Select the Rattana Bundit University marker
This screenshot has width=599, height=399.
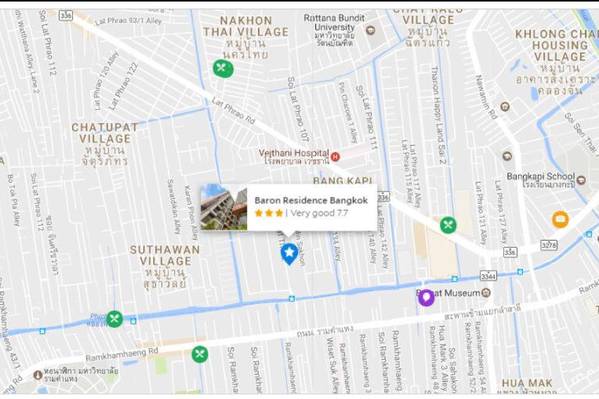point(370,30)
